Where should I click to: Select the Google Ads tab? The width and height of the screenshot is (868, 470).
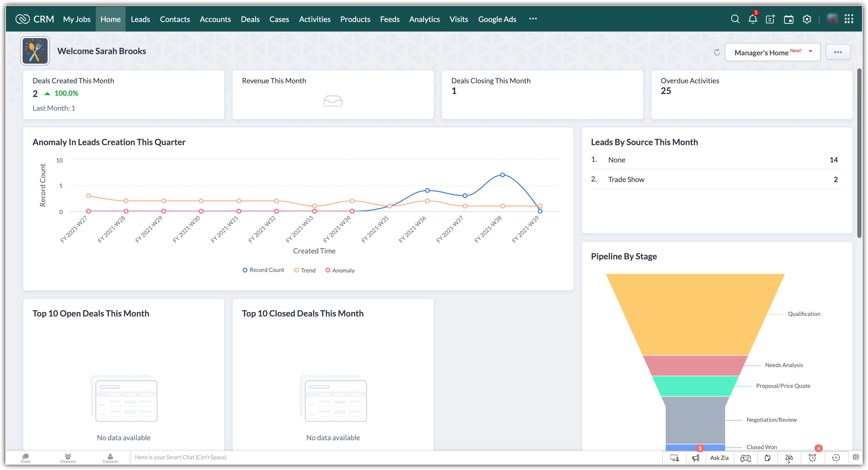click(496, 19)
